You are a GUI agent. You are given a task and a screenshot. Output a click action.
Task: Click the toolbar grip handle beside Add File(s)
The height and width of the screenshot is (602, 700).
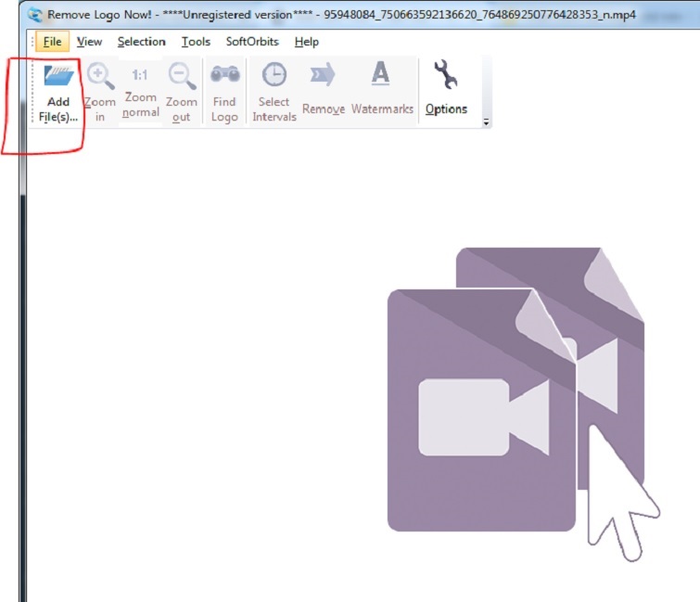tap(34, 91)
